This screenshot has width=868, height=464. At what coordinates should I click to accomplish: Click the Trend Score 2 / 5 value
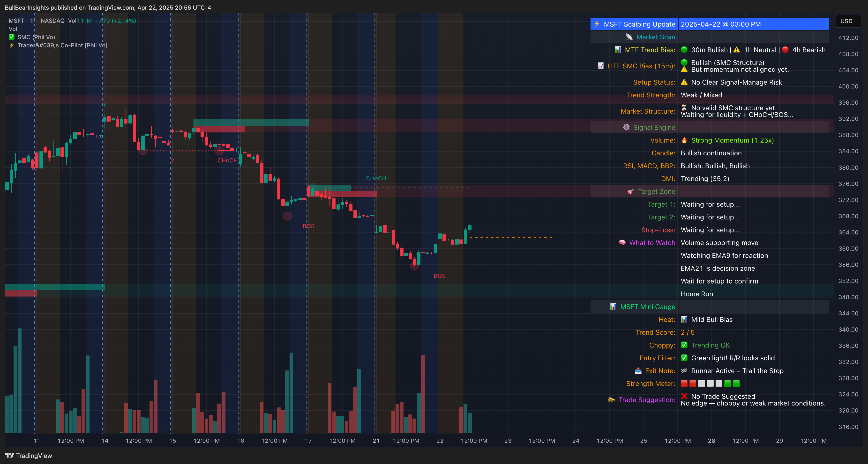(687, 332)
